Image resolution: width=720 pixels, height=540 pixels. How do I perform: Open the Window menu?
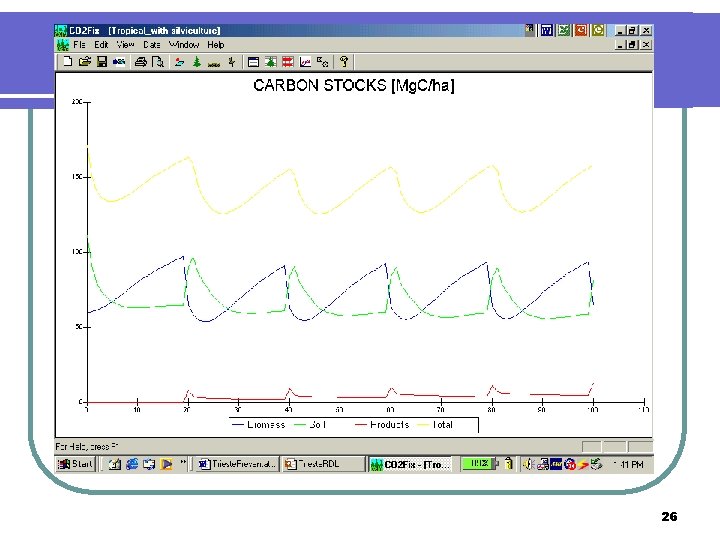coord(184,45)
